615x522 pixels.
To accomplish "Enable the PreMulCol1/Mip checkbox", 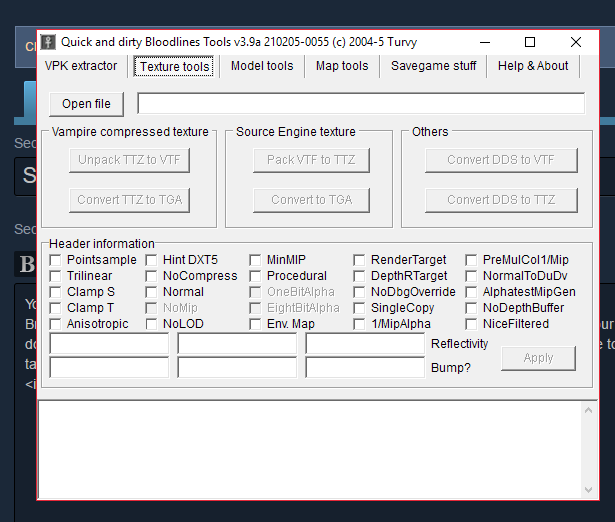I will point(471,260).
